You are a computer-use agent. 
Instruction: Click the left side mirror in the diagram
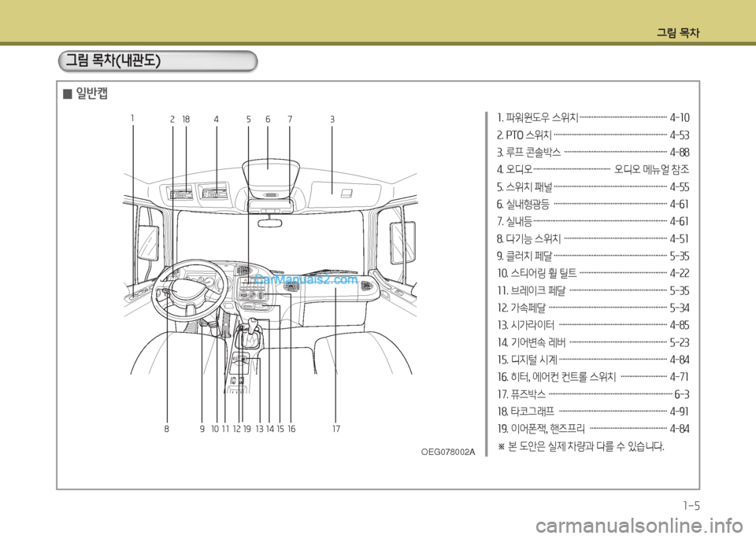(x=149, y=243)
